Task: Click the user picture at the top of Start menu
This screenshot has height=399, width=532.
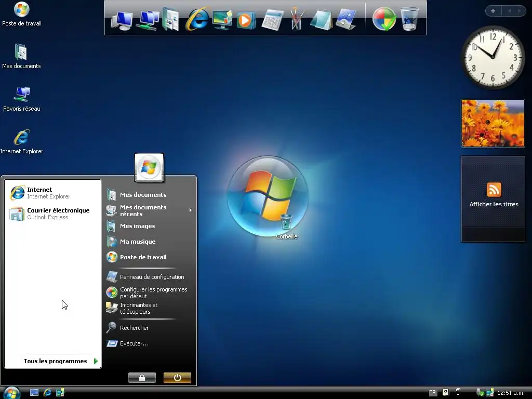Action: point(149,168)
